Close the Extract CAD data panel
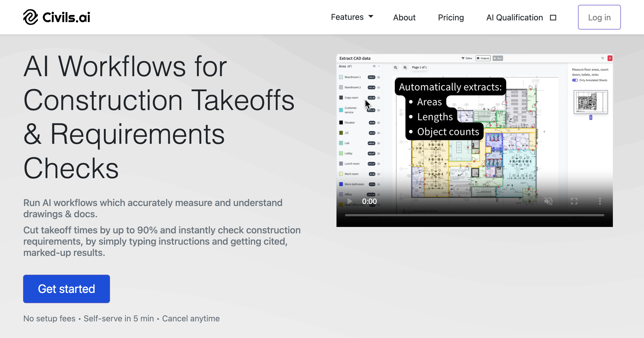Viewport: 644px width, 338px height. coord(610,58)
